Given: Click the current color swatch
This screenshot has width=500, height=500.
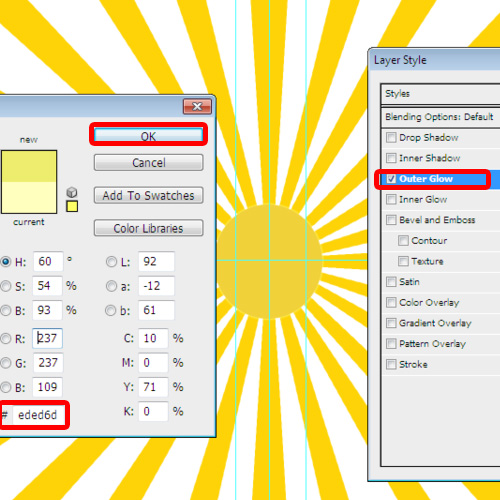Looking at the screenshot, I should coord(29,197).
